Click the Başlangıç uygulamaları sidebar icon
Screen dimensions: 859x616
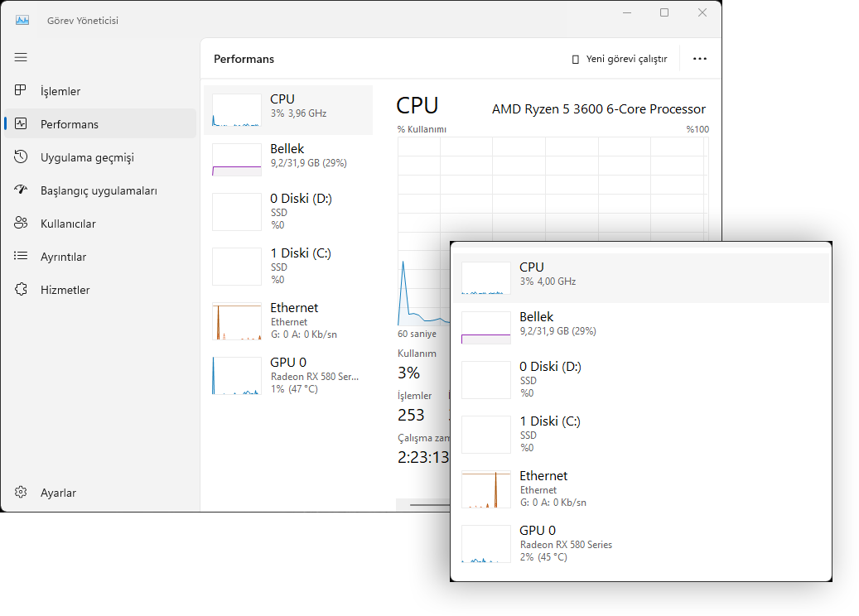tap(21, 190)
